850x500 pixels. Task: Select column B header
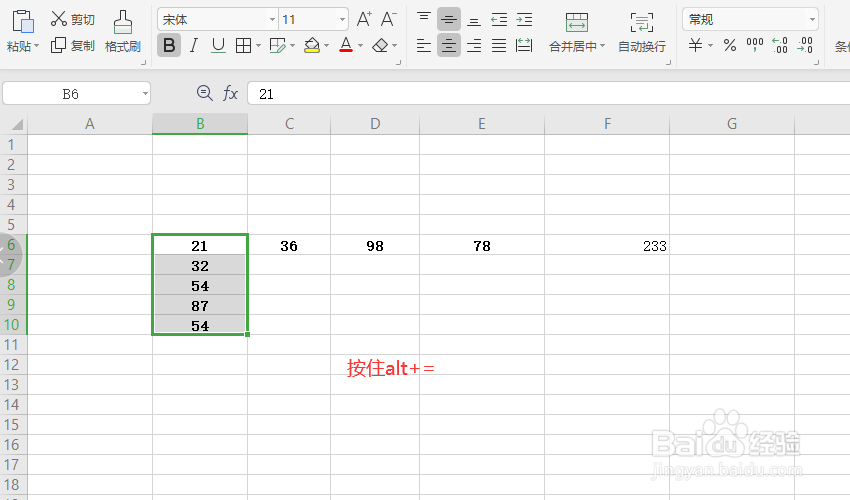200,124
